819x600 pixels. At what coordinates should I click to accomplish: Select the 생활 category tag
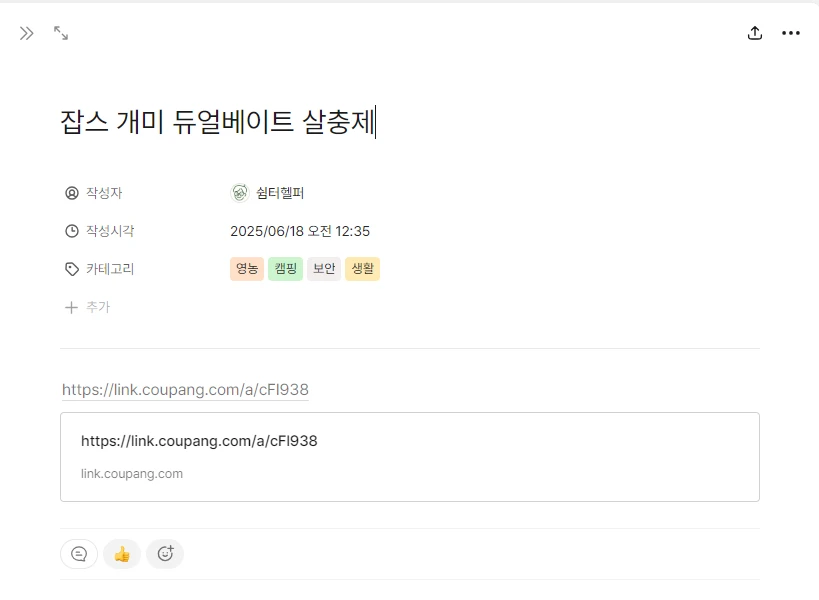[362, 269]
